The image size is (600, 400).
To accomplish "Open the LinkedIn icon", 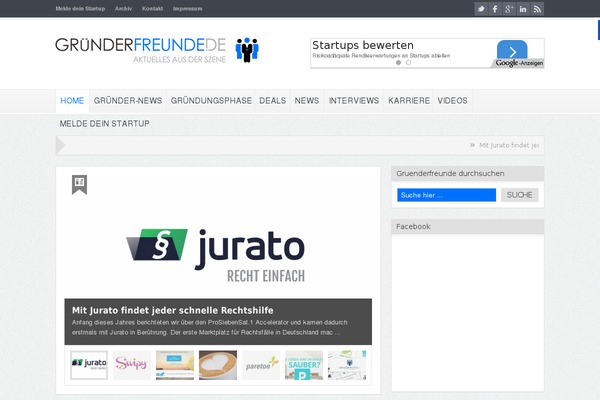I will click(x=523, y=9).
